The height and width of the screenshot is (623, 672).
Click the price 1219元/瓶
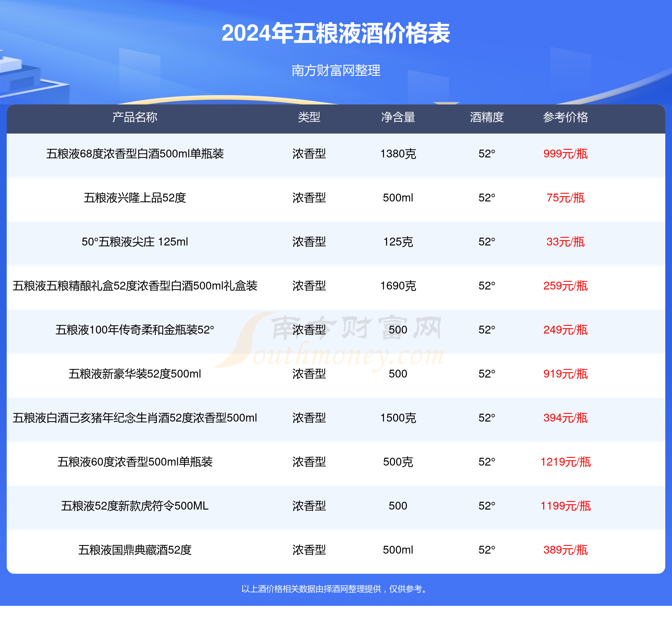tap(566, 462)
